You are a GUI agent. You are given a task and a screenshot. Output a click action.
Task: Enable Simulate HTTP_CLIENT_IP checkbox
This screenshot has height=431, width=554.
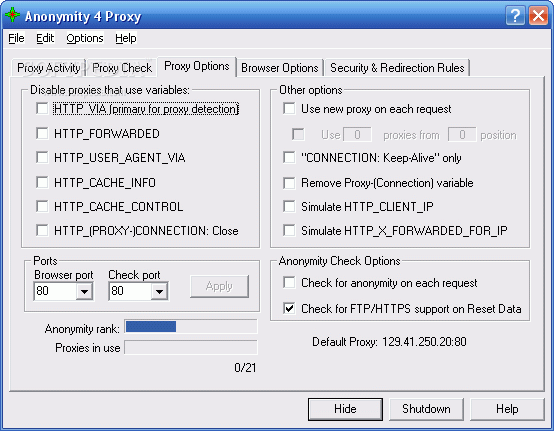289,206
